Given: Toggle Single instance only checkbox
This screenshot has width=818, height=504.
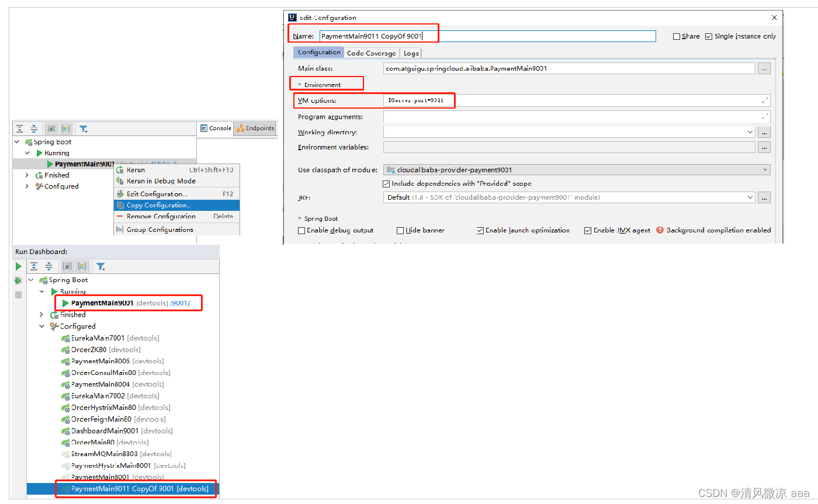Looking at the screenshot, I should point(709,36).
